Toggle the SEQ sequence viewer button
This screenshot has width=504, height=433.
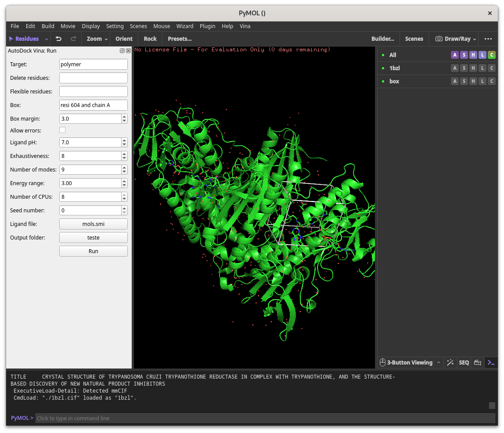[x=464, y=362]
